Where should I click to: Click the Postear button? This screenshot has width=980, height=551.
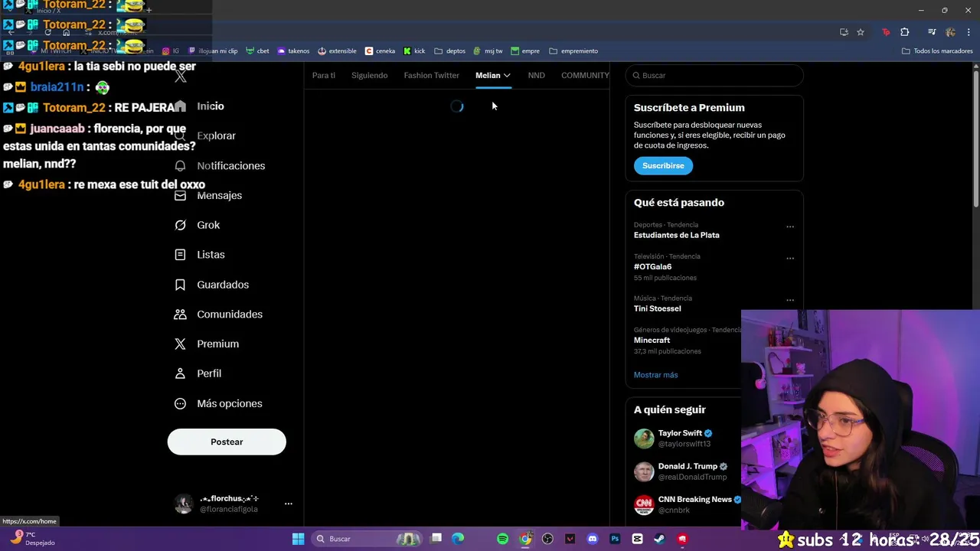(x=227, y=442)
